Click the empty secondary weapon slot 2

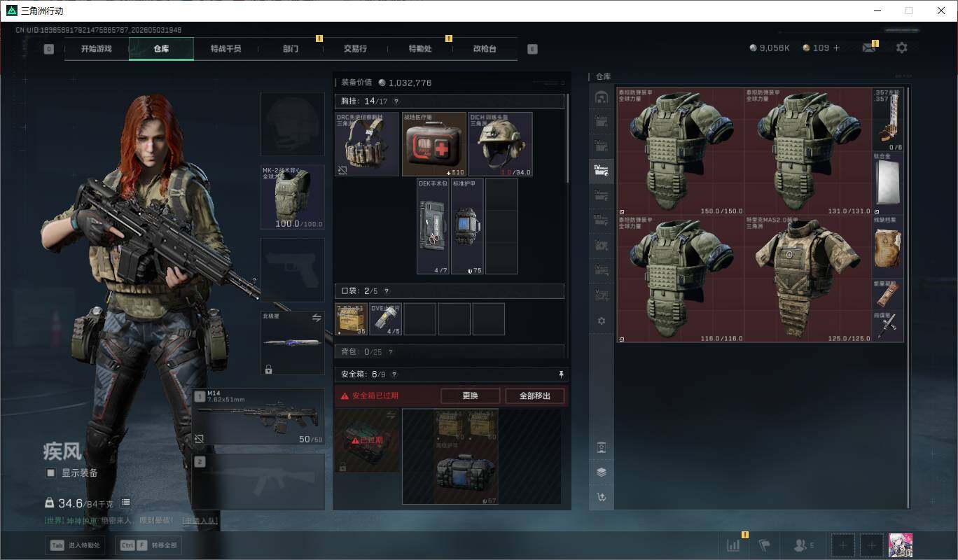[259, 482]
